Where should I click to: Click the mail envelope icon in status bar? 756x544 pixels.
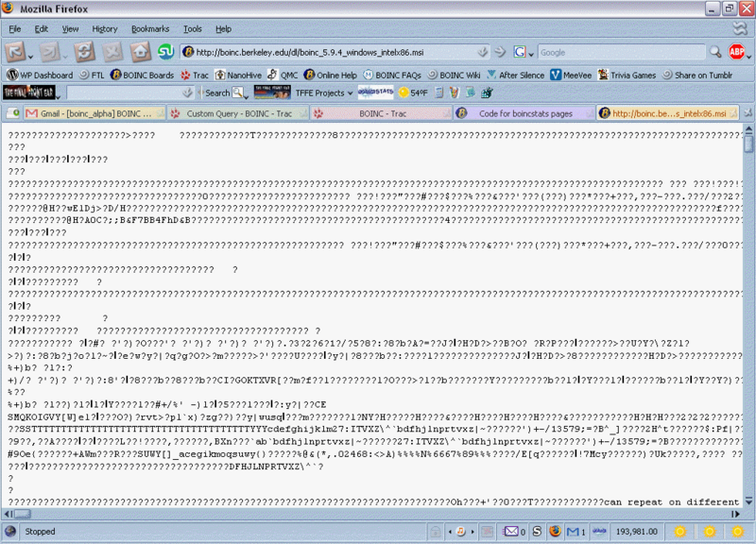[x=510, y=532]
